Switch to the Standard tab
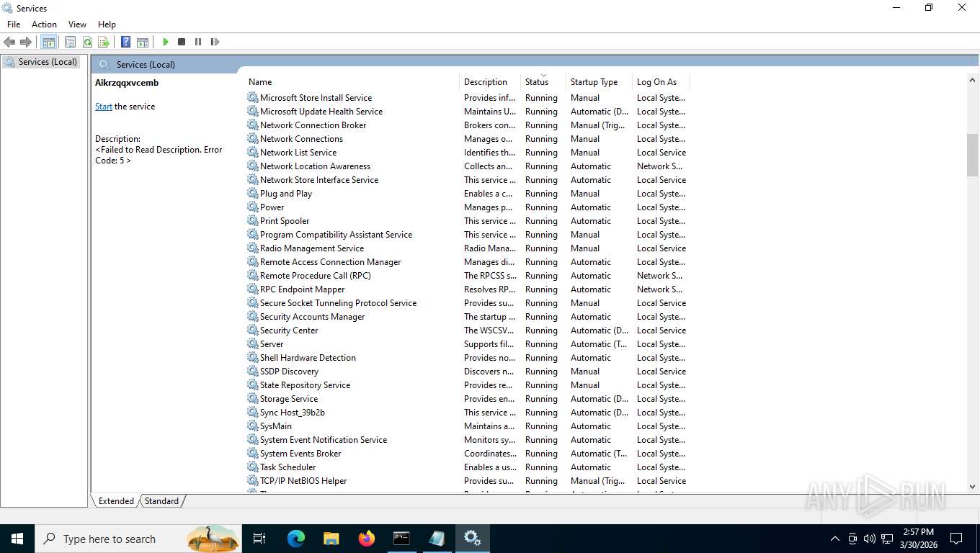The image size is (980, 553). coord(161,501)
